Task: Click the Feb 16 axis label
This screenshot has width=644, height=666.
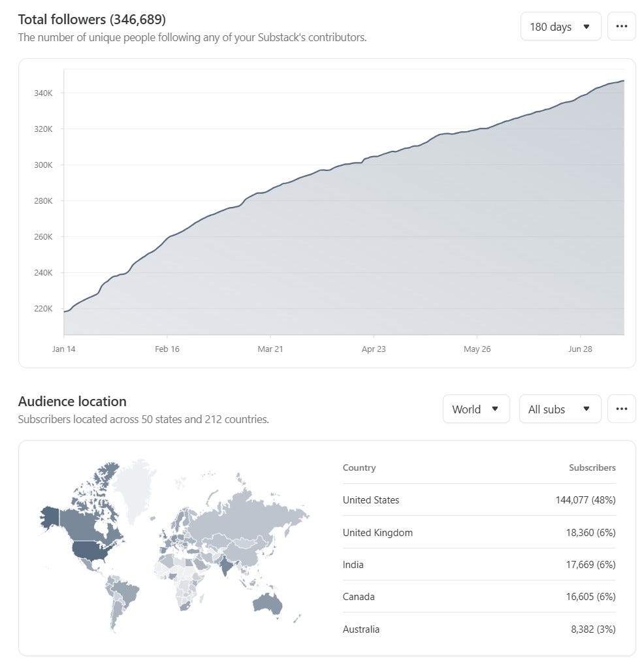Action: [x=167, y=349]
